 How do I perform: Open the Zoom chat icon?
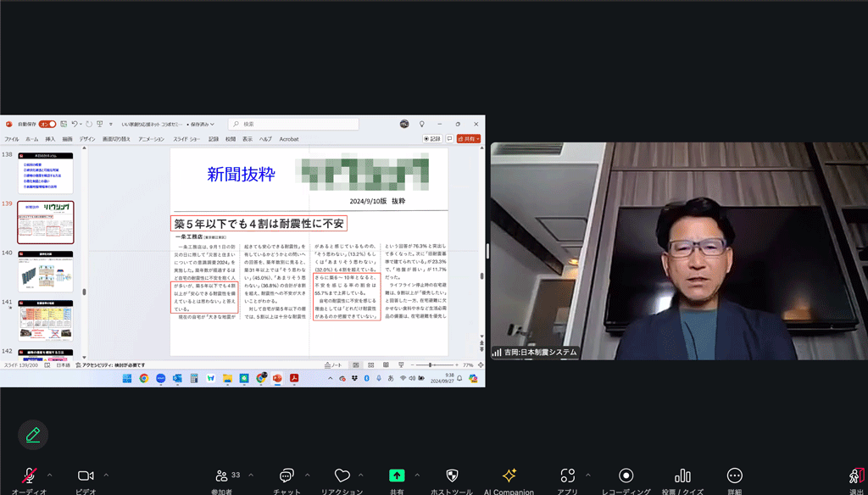coord(287,476)
